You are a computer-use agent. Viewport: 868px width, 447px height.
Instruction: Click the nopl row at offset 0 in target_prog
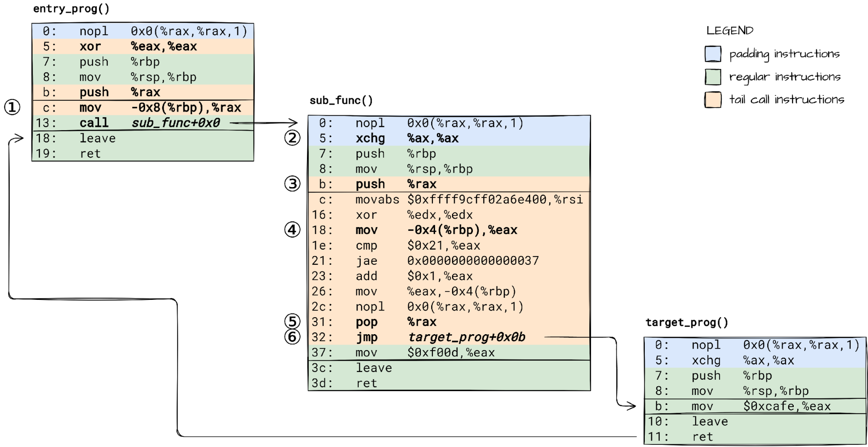[755, 345]
